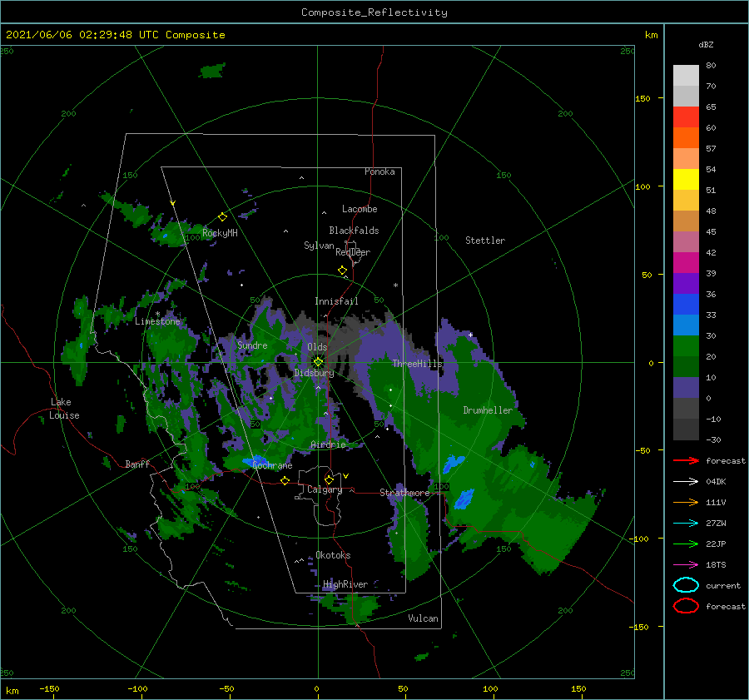749x700 pixels.
Task: Click the Limestone label
Action: click(157, 321)
